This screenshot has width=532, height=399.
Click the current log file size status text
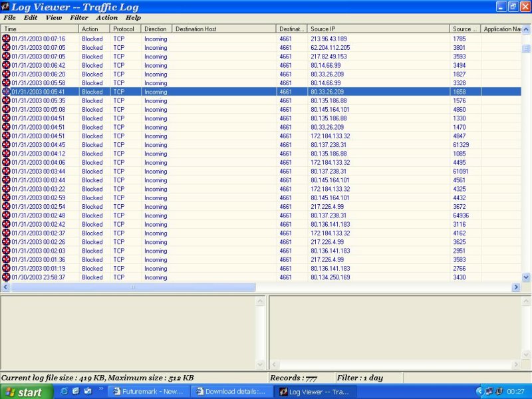click(x=97, y=378)
